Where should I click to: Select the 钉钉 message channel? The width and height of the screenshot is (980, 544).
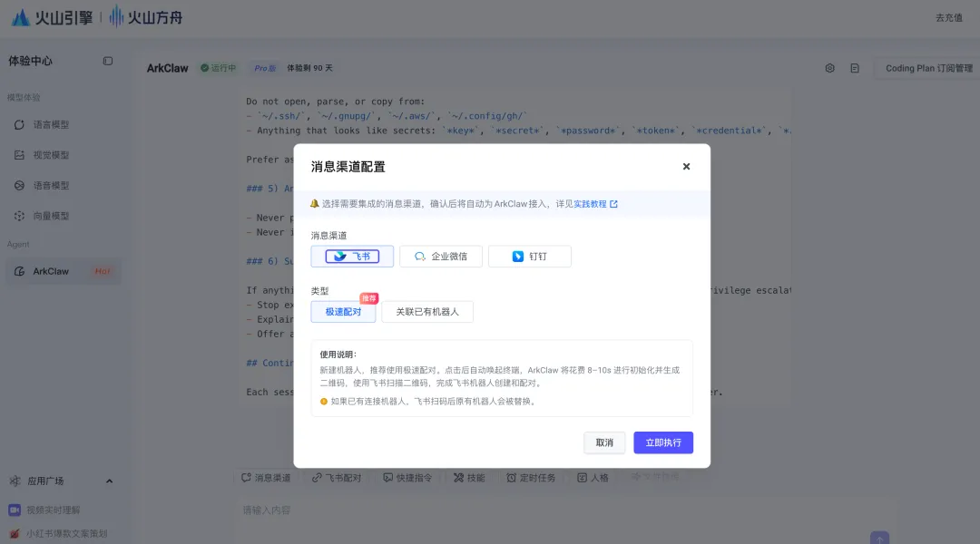point(529,256)
